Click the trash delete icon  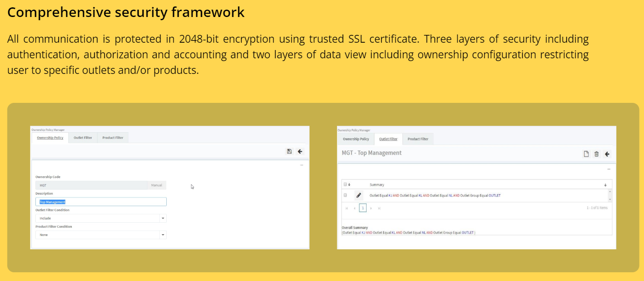pyautogui.click(x=597, y=154)
